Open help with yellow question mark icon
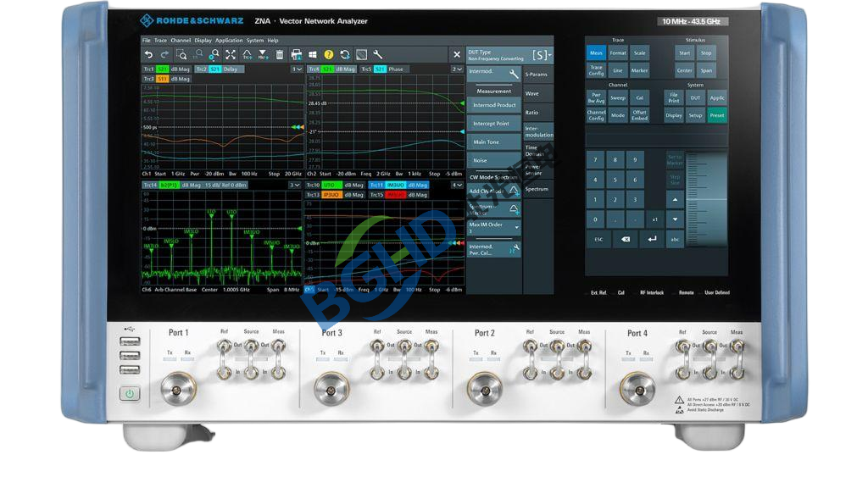 (329, 55)
